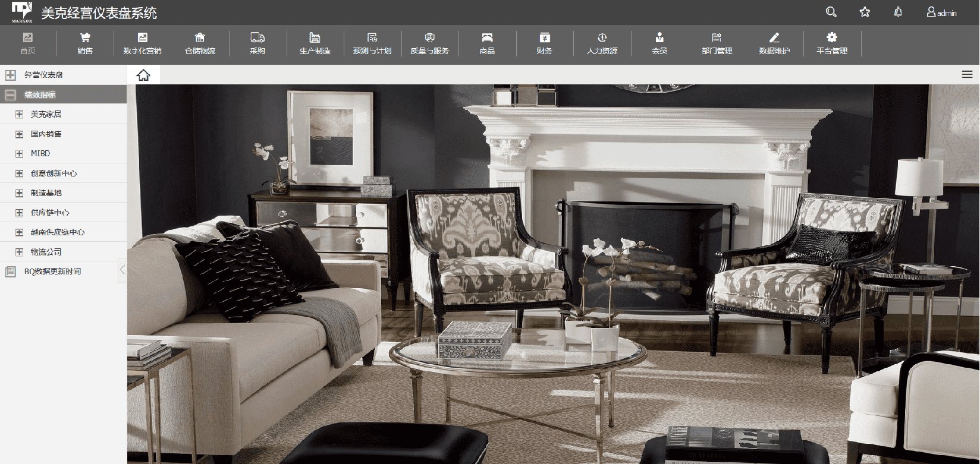Image resolution: width=980 pixels, height=464 pixels.
Task: Expand the 经营仪表盘 tree node
Action: (11, 75)
